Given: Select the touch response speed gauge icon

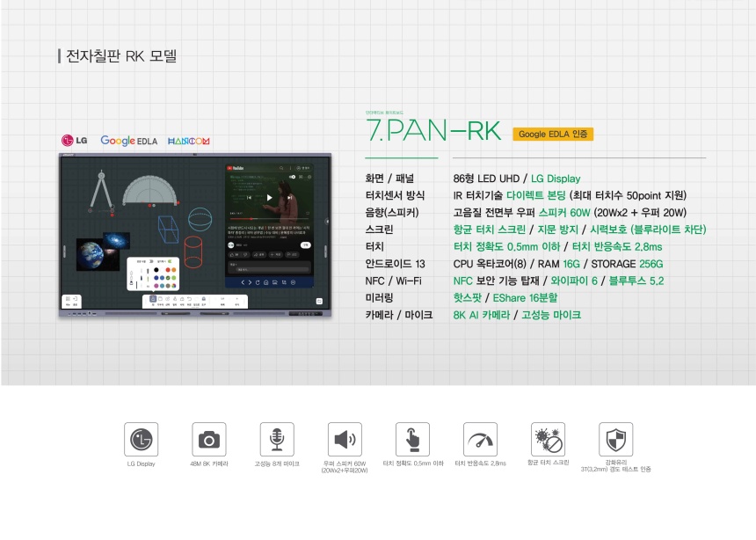Looking at the screenshot, I should tap(480, 439).
